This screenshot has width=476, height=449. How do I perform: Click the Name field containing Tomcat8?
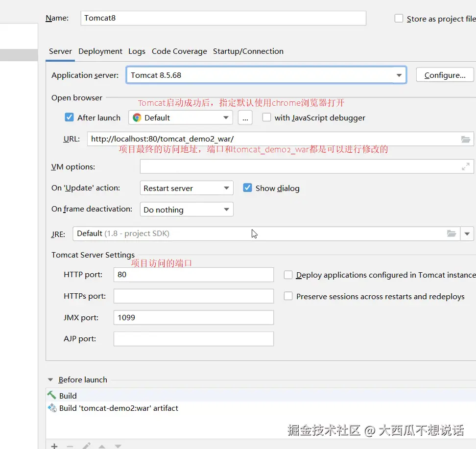223,18
